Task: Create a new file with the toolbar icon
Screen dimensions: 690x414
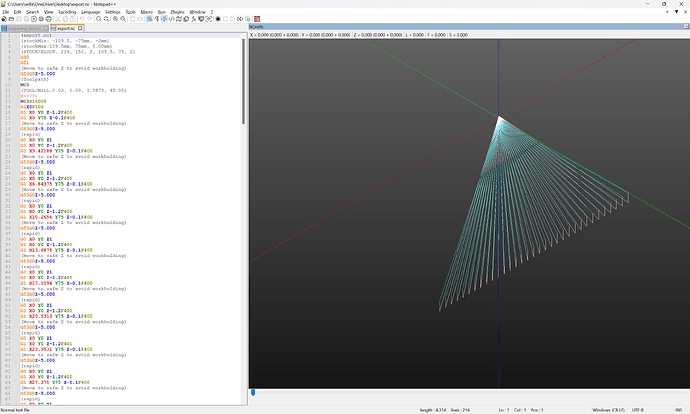Action: pyautogui.click(x=4, y=19)
